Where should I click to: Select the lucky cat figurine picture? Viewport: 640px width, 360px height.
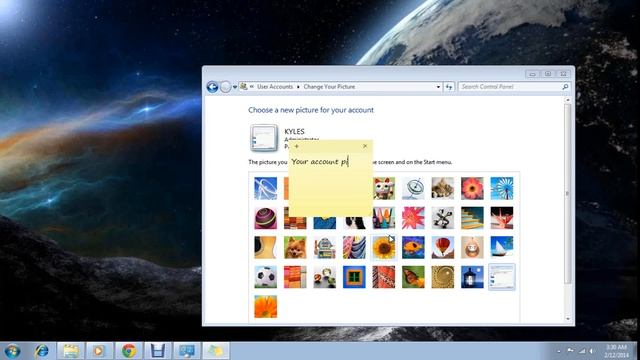384,188
